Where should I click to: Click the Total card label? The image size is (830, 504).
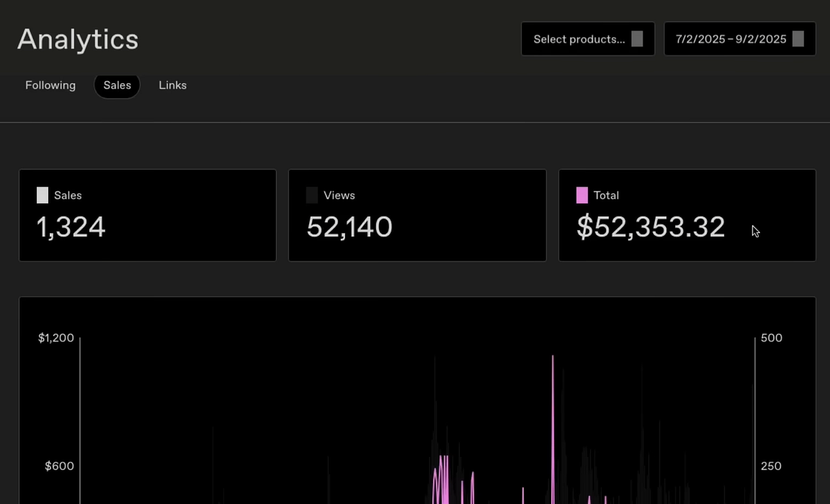606,196
